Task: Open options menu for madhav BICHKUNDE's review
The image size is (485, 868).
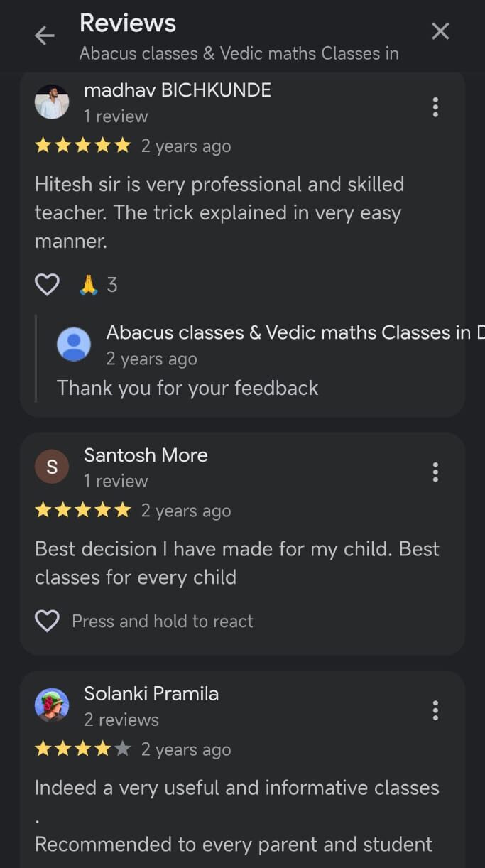Action: pyautogui.click(x=435, y=107)
